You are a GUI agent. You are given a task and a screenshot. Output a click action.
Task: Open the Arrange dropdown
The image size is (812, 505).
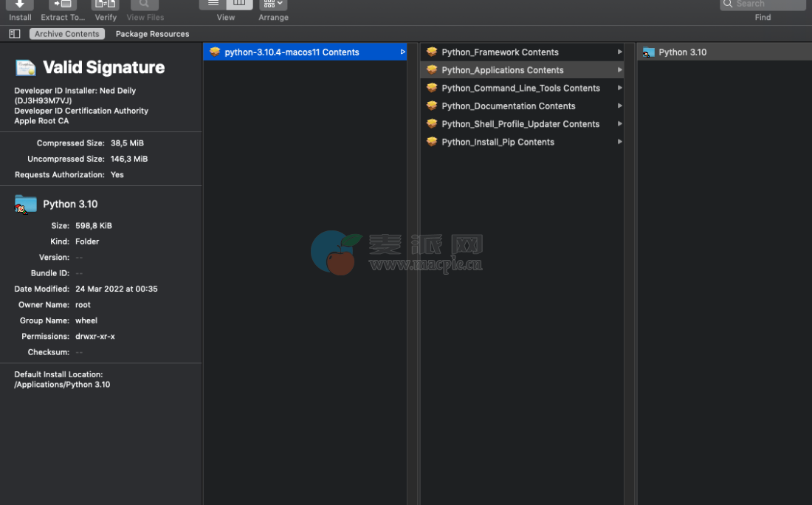273,4
